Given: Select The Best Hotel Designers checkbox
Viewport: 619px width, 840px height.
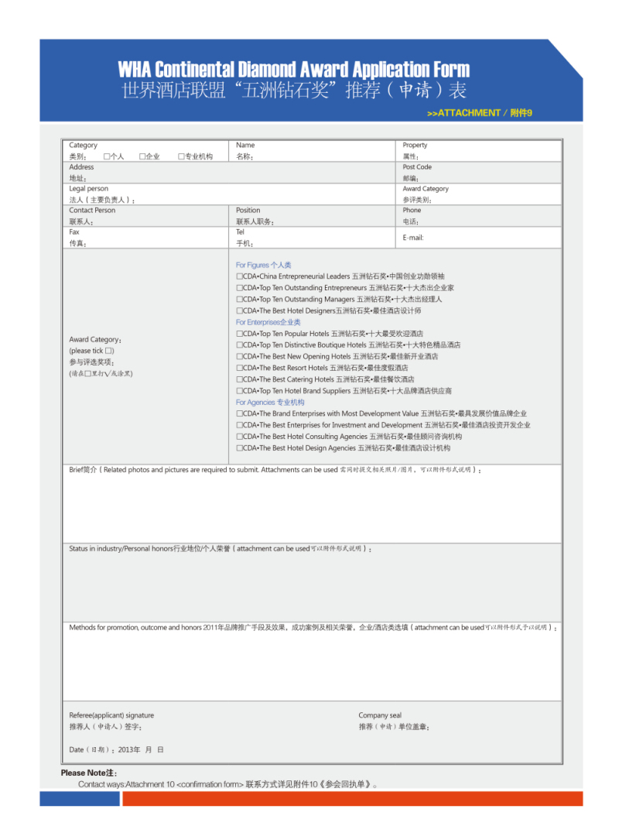Looking at the screenshot, I should (240, 311).
